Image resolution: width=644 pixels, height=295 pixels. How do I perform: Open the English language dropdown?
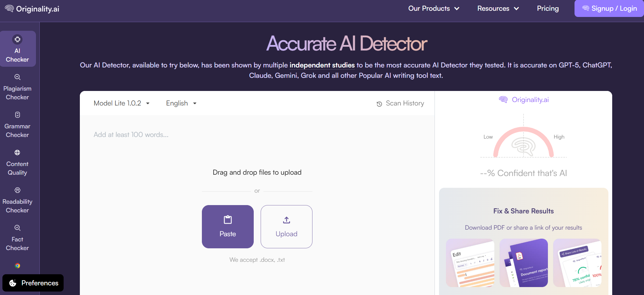[181, 103]
